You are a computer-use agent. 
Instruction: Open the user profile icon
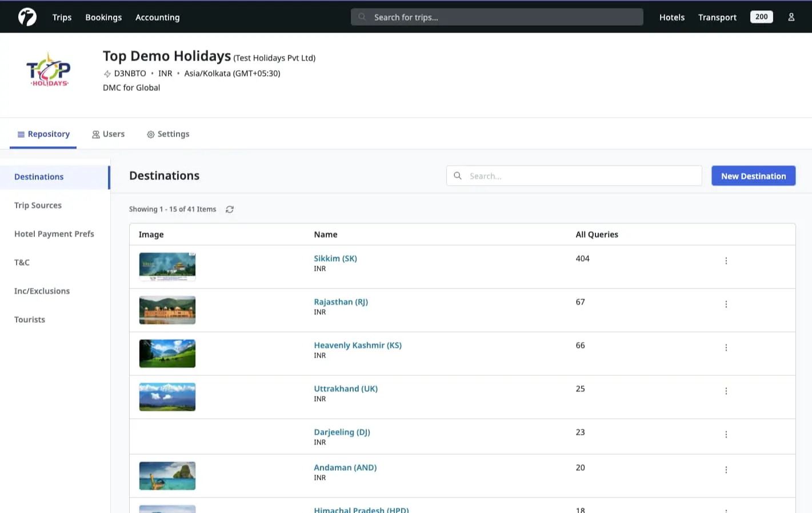pyautogui.click(x=791, y=17)
